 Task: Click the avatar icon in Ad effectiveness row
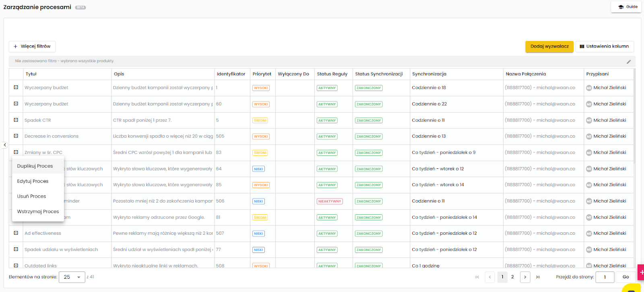coord(589,234)
